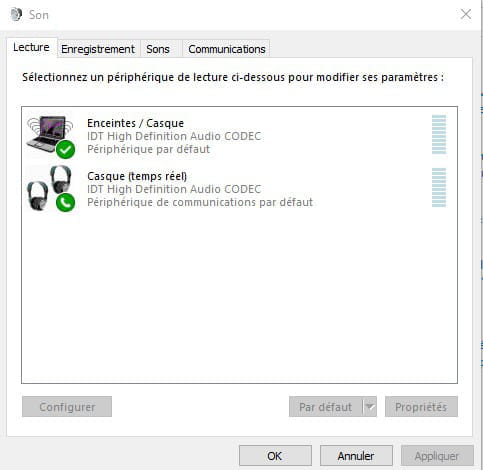Click the Annuler button
483x470 pixels.
356,456
